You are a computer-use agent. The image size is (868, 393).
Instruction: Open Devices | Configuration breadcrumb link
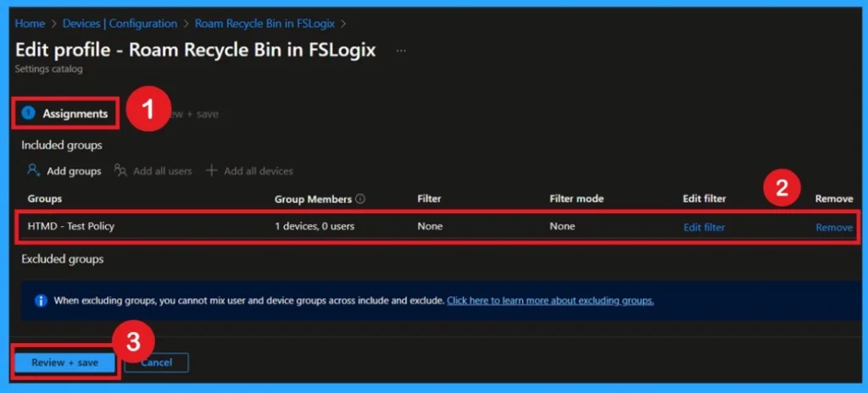[121, 24]
